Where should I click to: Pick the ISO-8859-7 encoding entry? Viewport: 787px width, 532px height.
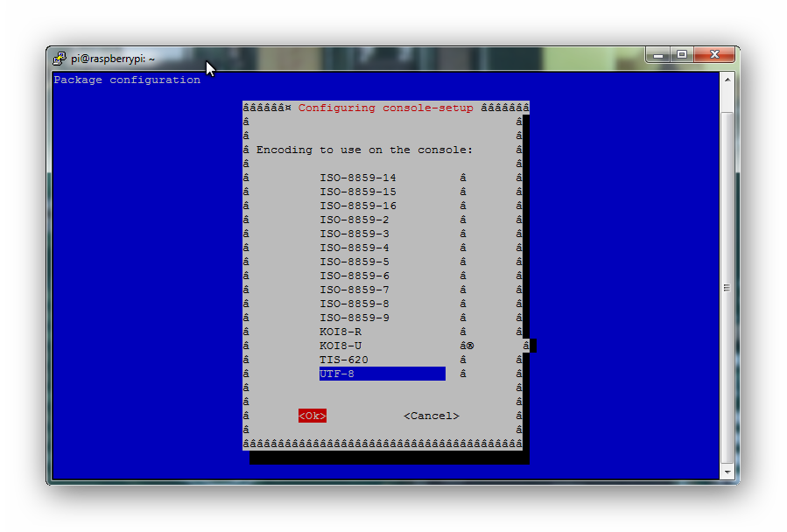click(x=354, y=290)
